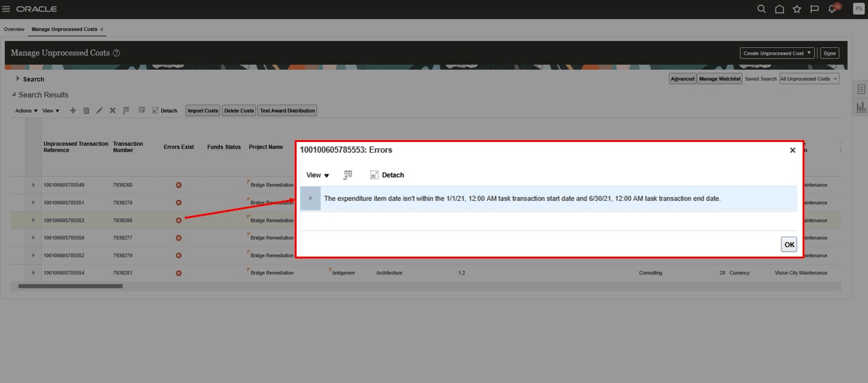
Task: Open the View menu in the Errors dialog
Action: point(317,175)
